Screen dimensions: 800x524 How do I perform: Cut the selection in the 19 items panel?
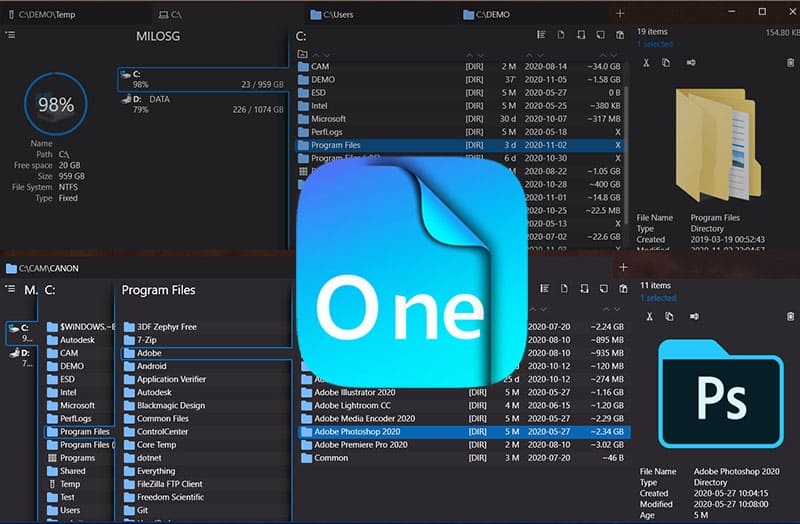coord(646,63)
